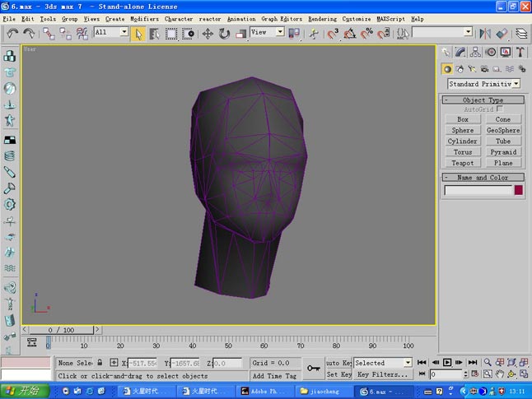The height and width of the screenshot is (399, 532).
Task: Toggle the Selection Lock padlock
Action: click(x=100, y=362)
